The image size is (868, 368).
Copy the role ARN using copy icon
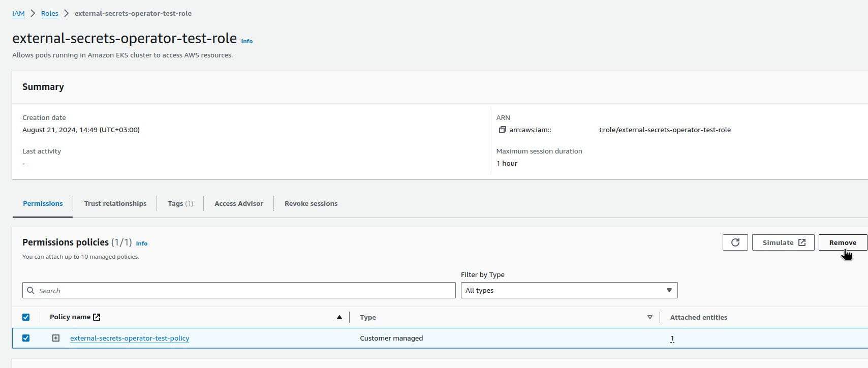click(x=502, y=130)
